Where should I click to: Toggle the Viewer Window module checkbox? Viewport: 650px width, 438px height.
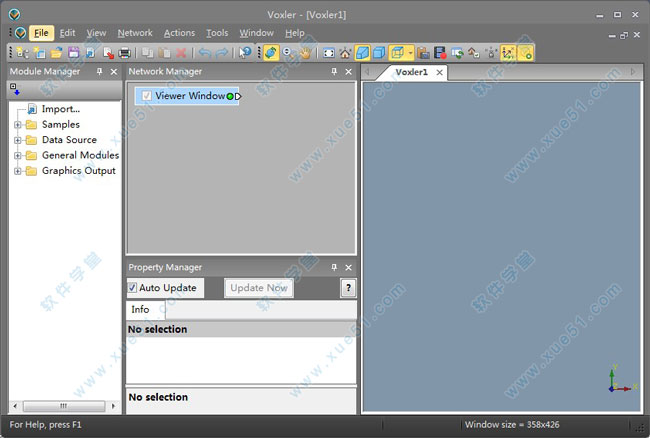147,96
